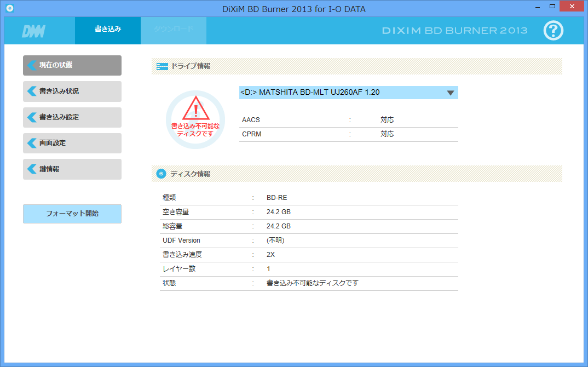The width and height of the screenshot is (588, 367).
Task: Click the ディスク情報 section heading
Action: coord(191,174)
